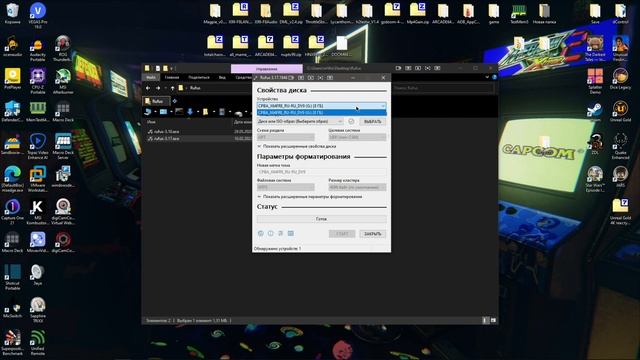Open the Partition scheme dropdown

pos(286,137)
